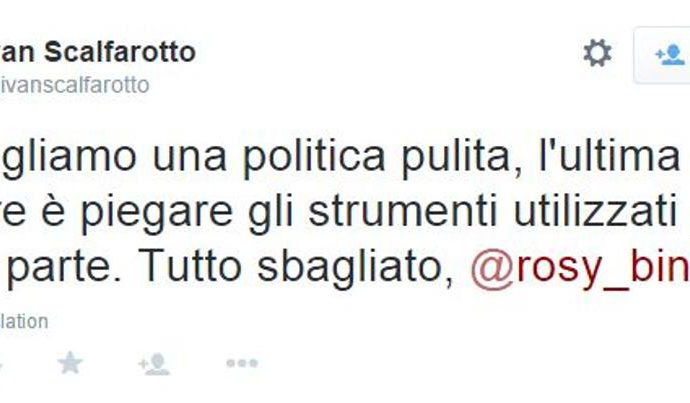Open the three-dots more options menu
Screen dimensions: 690x403
point(242,363)
